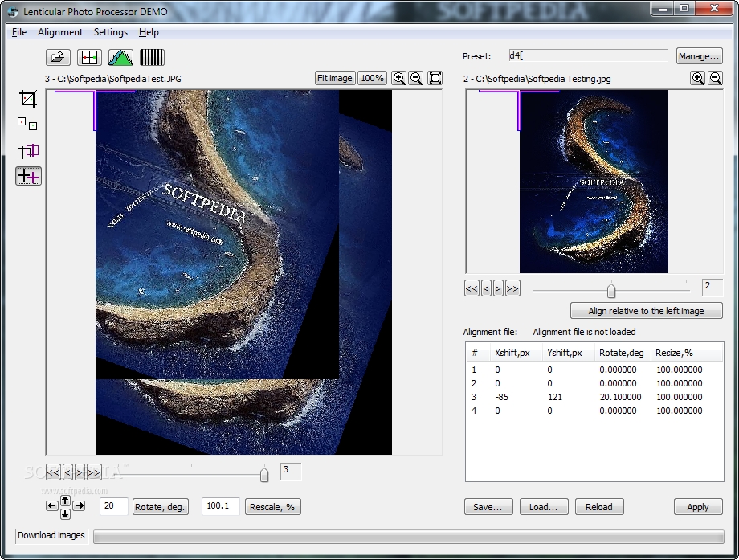Screen dimensions: 739x560
Task: Go to previous frame in left navigator
Action: 67,472
